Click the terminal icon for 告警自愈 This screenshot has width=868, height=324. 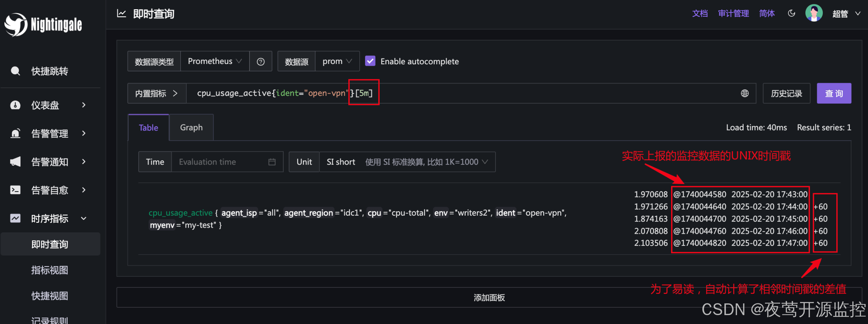point(15,190)
